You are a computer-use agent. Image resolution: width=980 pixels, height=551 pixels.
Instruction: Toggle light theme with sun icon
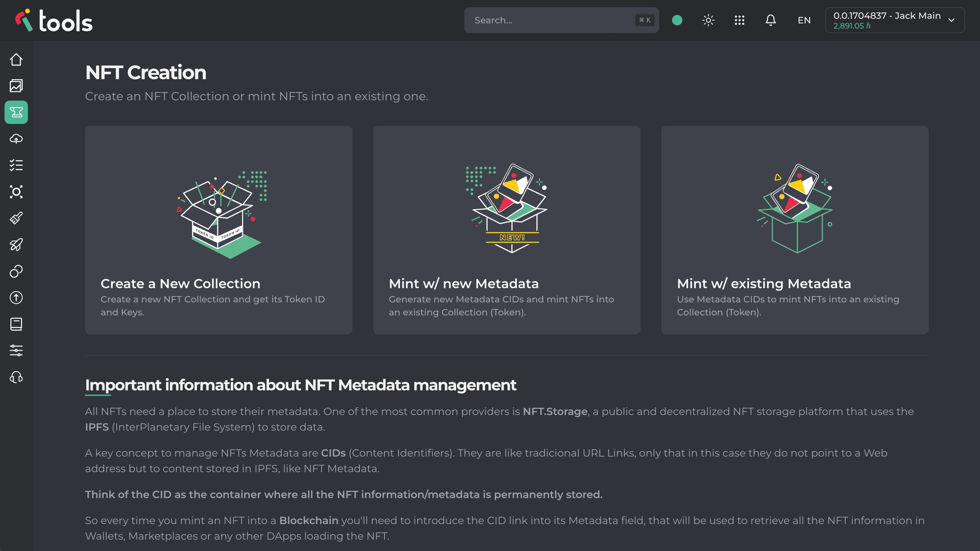[708, 20]
